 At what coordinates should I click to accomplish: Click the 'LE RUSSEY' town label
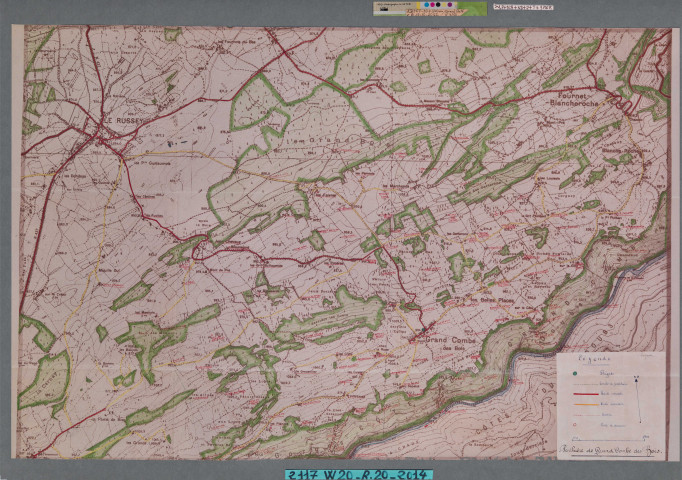[x=124, y=120]
